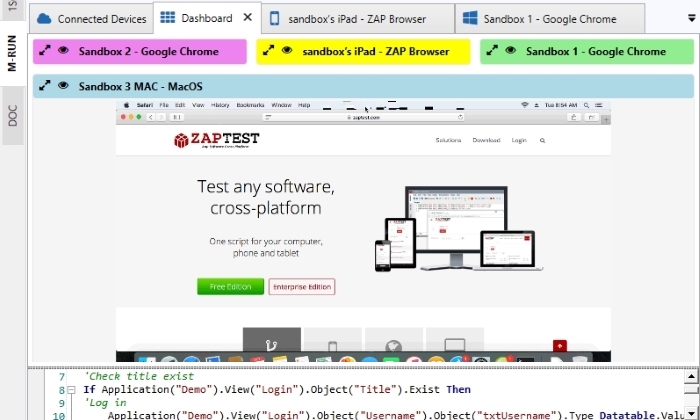700x420 pixels.
Task: Click the Wi-Fi icon in the Mac menu bar
Action: click(x=525, y=105)
